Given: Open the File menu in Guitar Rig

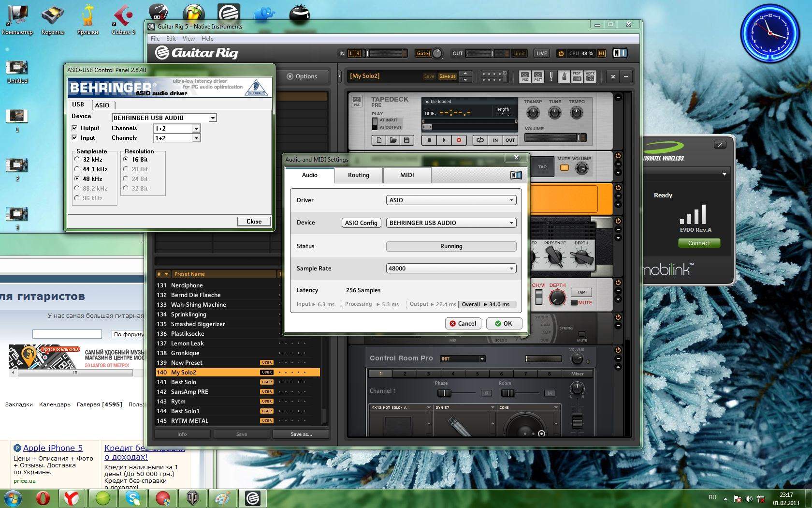Looking at the screenshot, I should pyautogui.click(x=155, y=39).
